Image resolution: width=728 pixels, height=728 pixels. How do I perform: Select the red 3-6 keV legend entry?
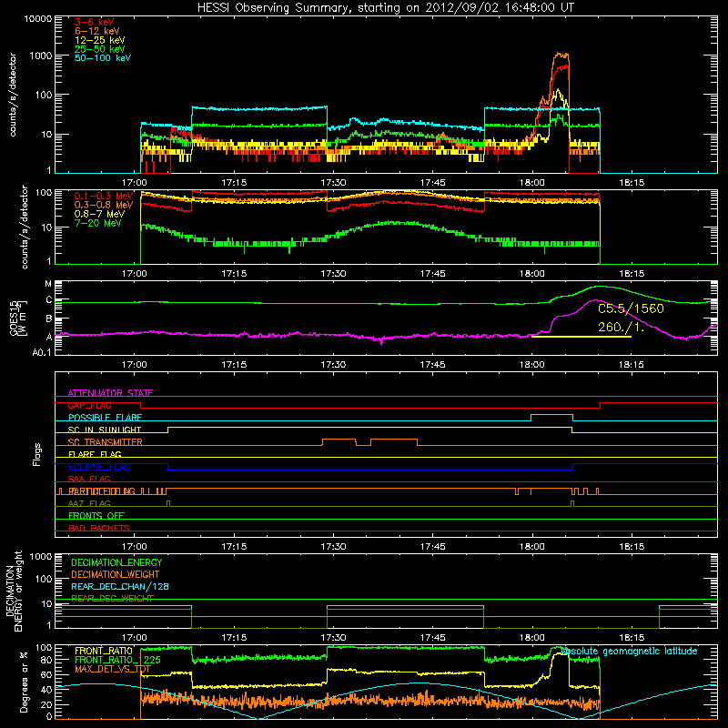click(95, 22)
